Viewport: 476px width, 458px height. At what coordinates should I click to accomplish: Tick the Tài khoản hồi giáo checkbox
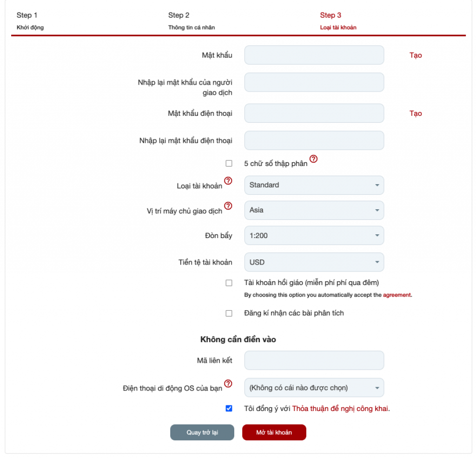click(x=229, y=283)
